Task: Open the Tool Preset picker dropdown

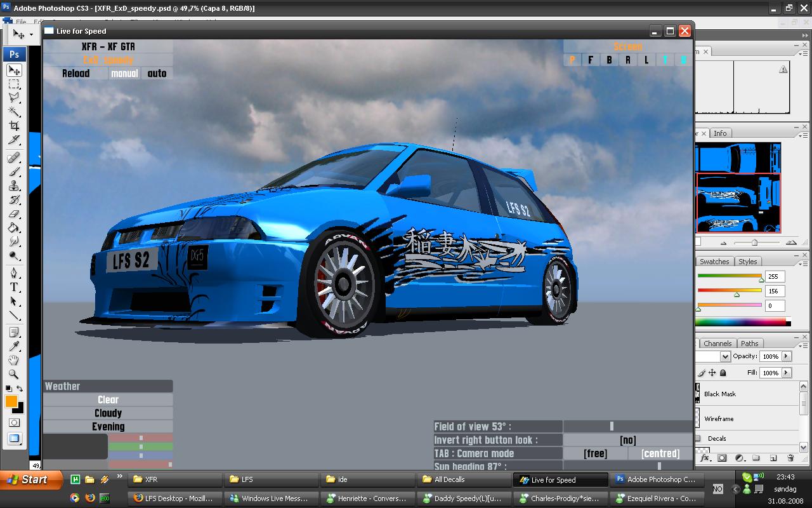Action: coord(30,35)
